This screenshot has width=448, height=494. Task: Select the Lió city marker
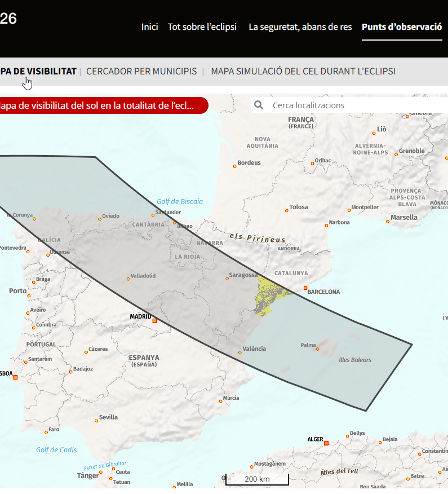[x=374, y=133]
